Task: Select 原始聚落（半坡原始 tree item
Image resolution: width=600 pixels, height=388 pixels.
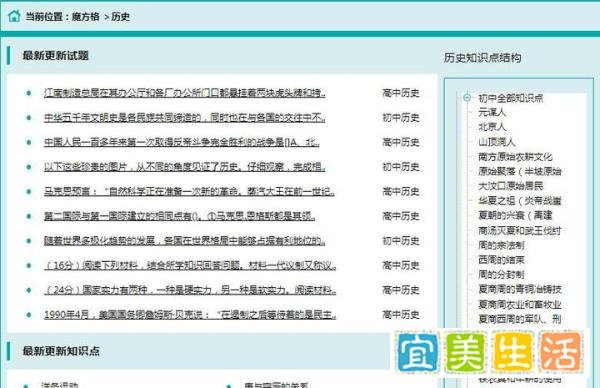Action: pos(520,171)
